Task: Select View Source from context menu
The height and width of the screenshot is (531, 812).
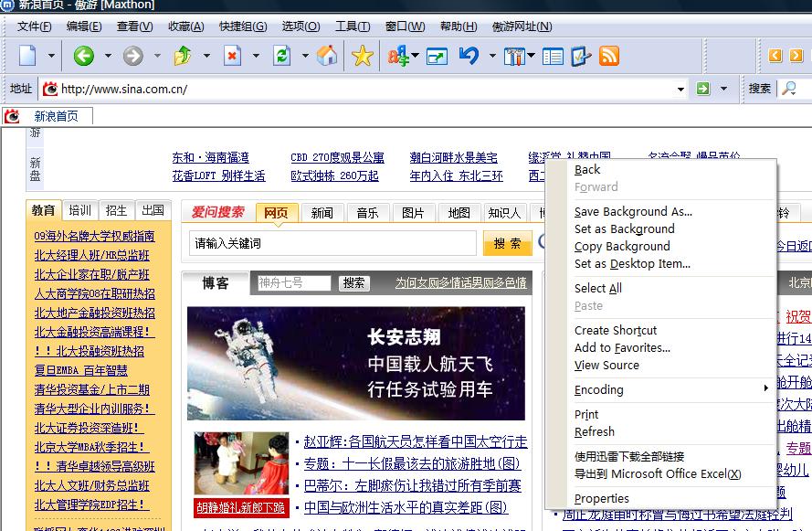Action: coord(606,365)
